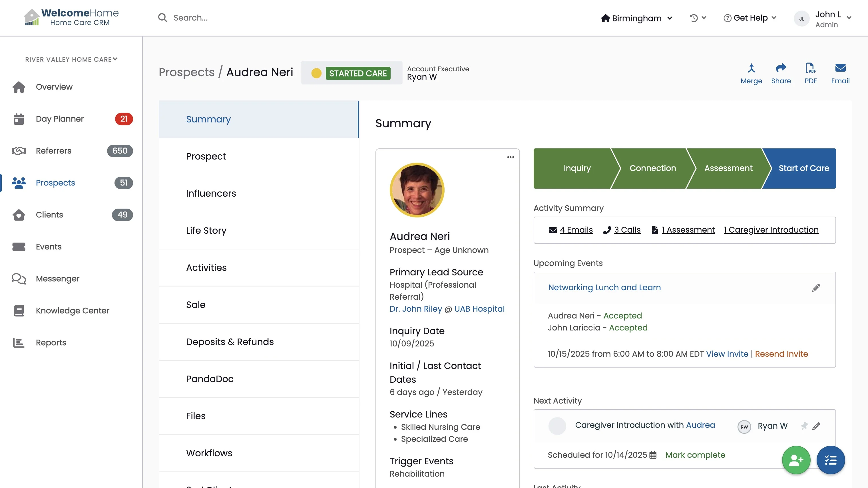Open the Life Story tab
The image size is (868, 488).
click(206, 230)
